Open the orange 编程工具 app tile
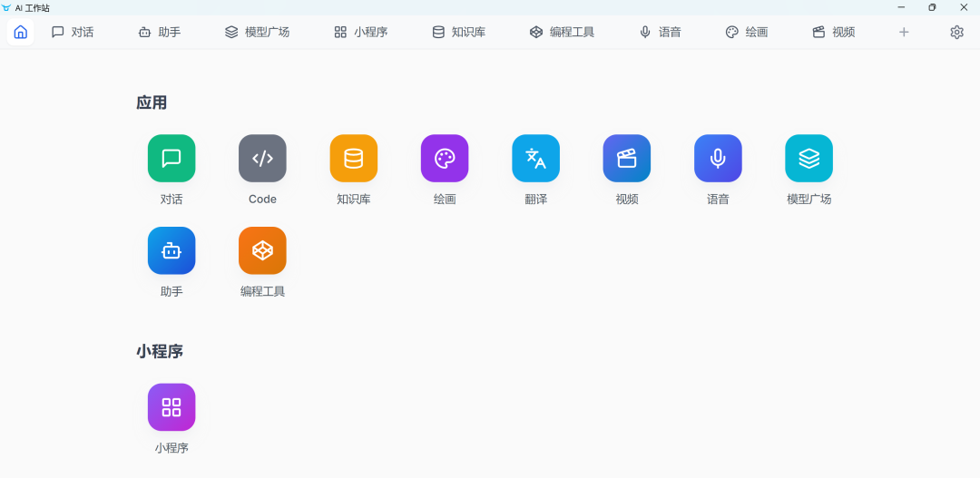The height and width of the screenshot is (478, 980). click(262, 250)
